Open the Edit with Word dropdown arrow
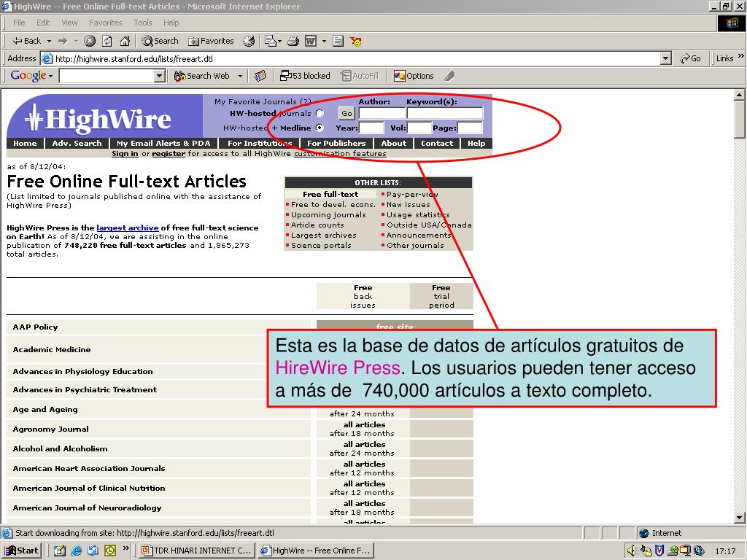The height and width of the screenshot is (560, 747). [x=324, y=41]
